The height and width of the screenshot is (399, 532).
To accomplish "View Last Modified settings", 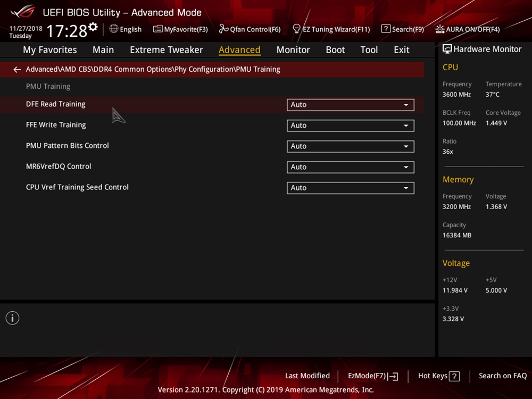I will [307, 376].
